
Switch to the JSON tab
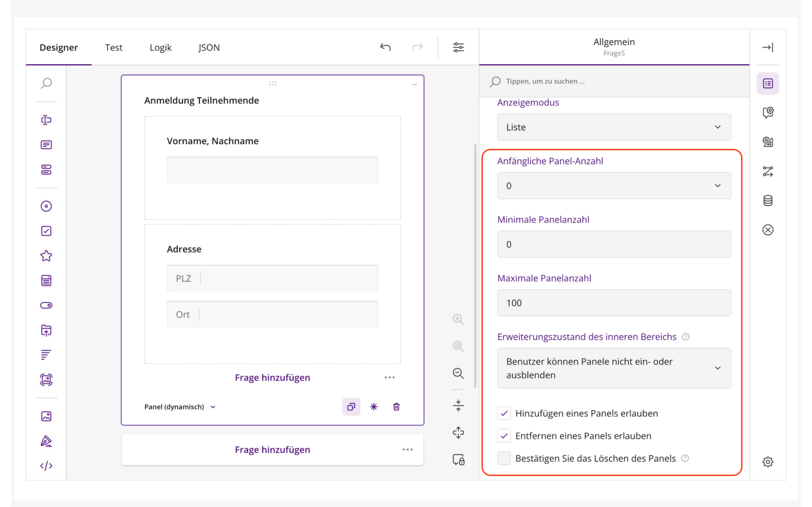209,47
